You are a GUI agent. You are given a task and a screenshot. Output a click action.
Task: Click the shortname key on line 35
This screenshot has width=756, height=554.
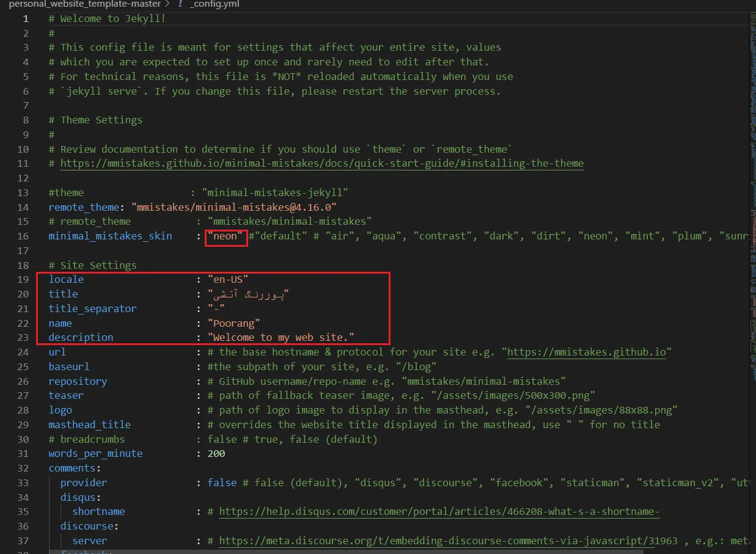[x=98, y=512]
